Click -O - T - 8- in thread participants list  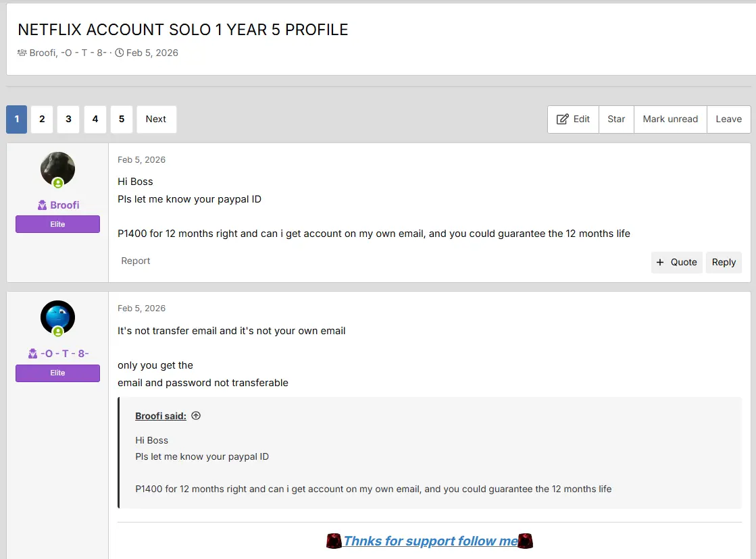coord(83,53)
